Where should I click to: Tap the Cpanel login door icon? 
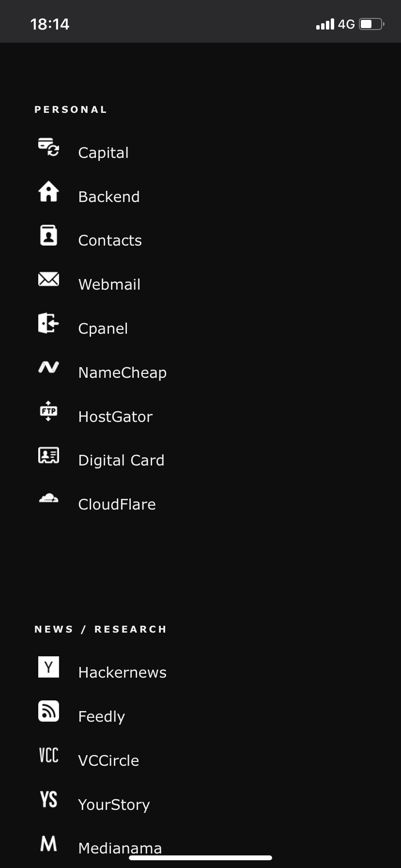point(48,323)
